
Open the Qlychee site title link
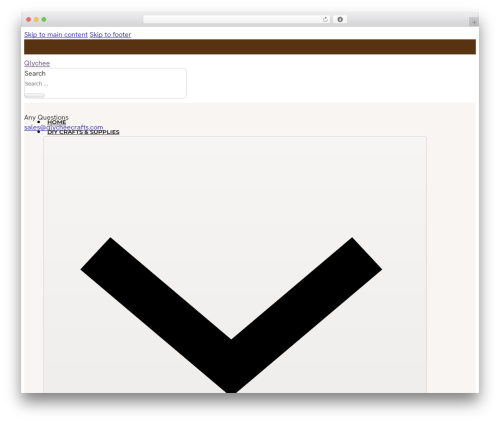coord(37,63)
